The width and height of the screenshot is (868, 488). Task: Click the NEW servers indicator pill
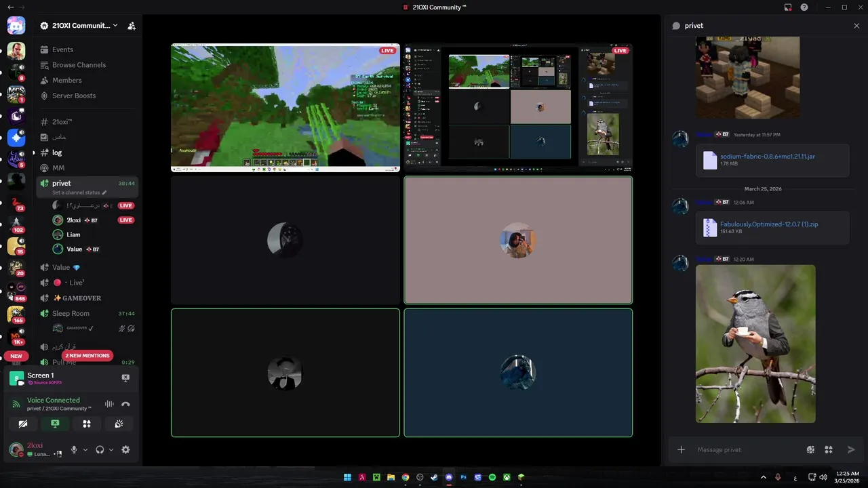coord(16,356)
